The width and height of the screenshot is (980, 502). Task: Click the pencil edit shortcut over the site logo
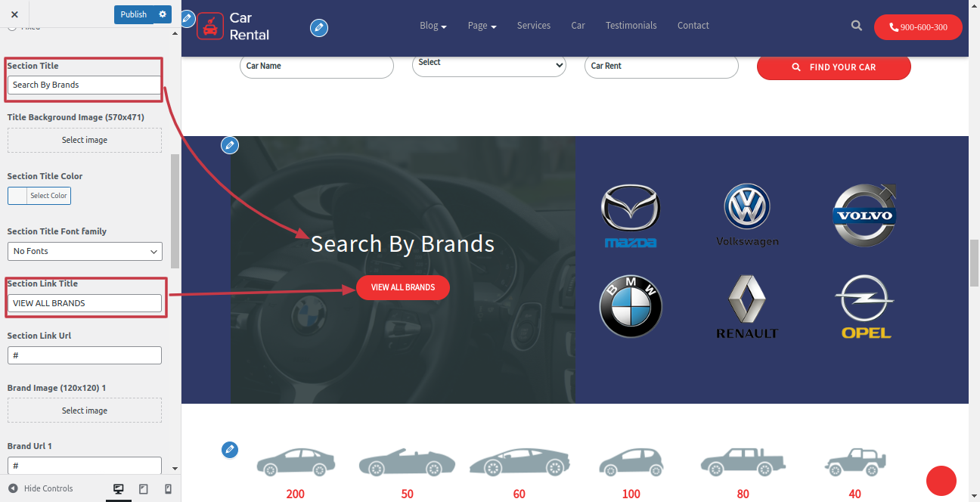(x=188, y=17)
